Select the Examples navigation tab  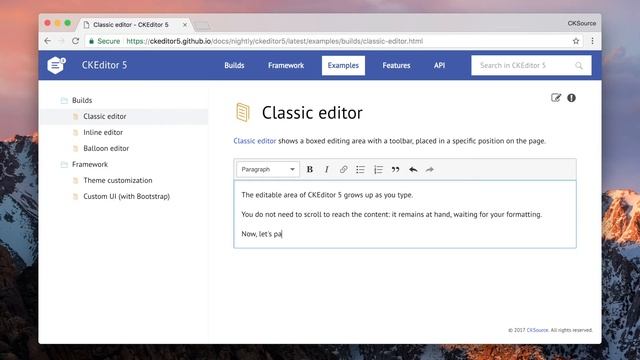click(x=343, y=65)
